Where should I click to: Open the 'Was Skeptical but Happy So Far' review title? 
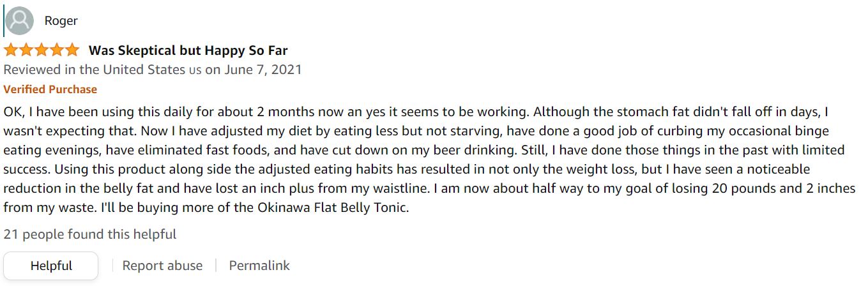click(188, 50)
